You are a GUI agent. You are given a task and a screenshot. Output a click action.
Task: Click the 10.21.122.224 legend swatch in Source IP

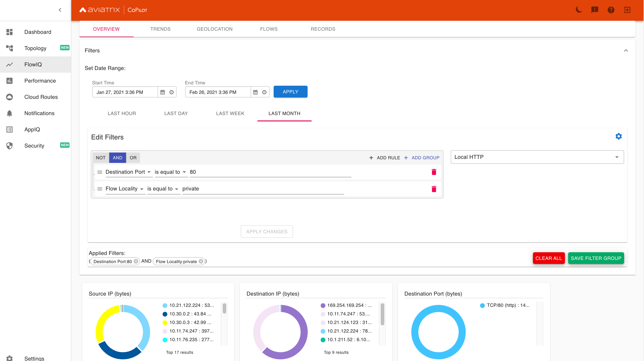165,305
